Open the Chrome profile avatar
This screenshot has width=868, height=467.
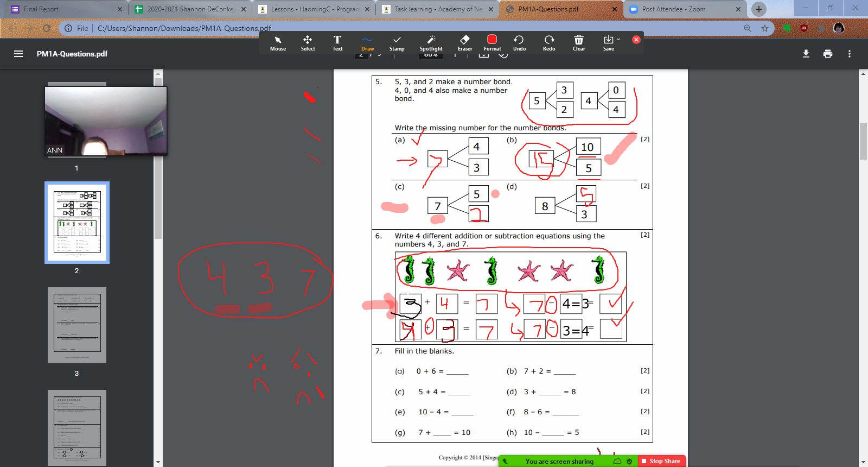pos(839,28)
